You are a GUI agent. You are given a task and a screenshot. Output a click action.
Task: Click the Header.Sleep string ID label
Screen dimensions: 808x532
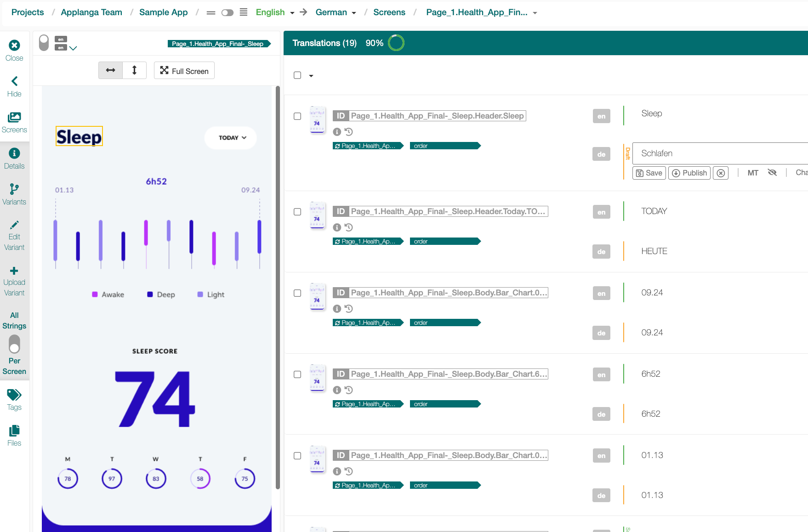pyautogui.click(x=429, y=116)
